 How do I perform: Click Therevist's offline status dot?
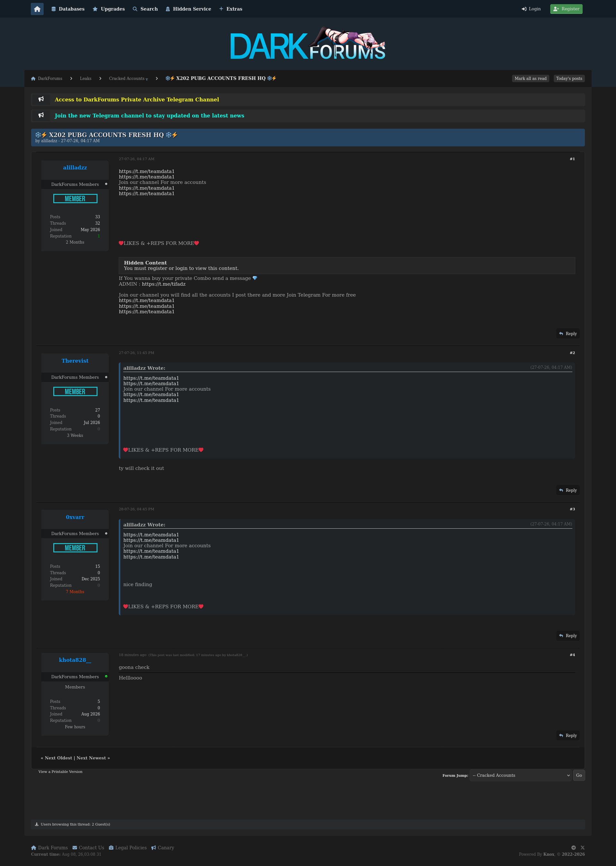click(x=106, y=377)
